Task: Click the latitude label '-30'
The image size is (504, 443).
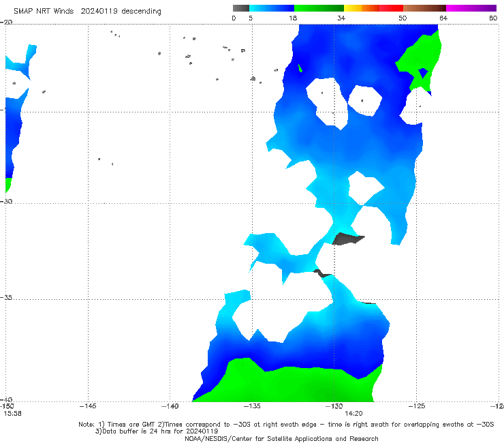Action: tap(6, 201)
